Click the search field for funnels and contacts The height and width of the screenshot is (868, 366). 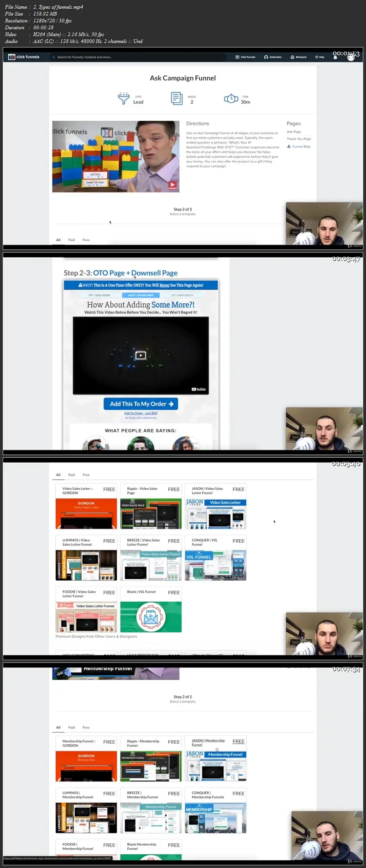point(137,57)
